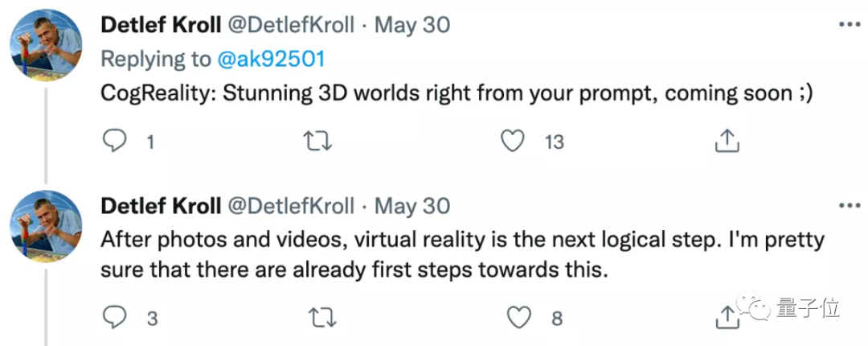Open Detlef Kroll's avatar on second tweet

click(46, 228)
